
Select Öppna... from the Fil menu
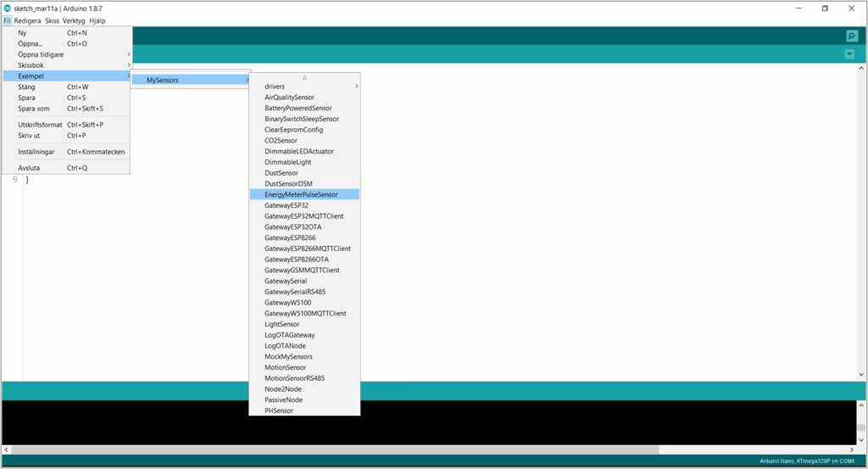[x=66, y=44]
